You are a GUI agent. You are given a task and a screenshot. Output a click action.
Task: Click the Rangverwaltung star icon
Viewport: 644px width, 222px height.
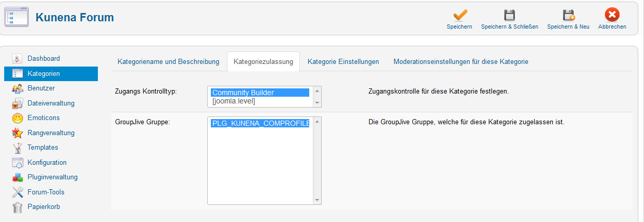(18, 133)
